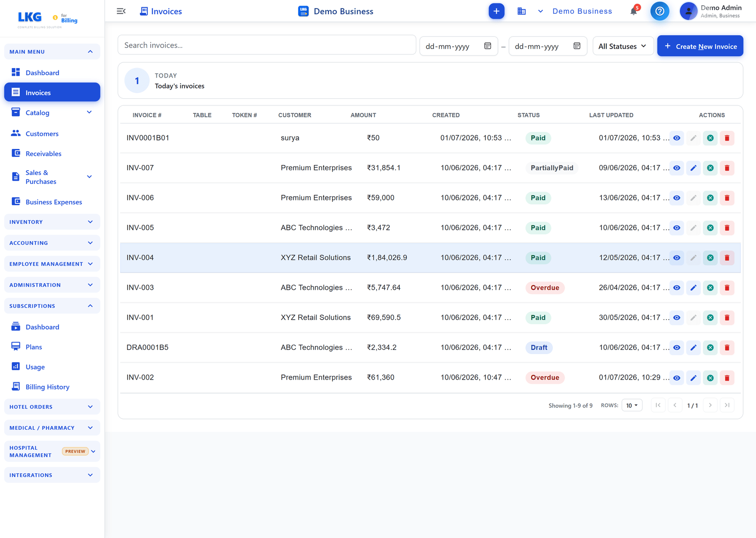Click the start date dd-mm-yyyy field

[x=459, y=46]
